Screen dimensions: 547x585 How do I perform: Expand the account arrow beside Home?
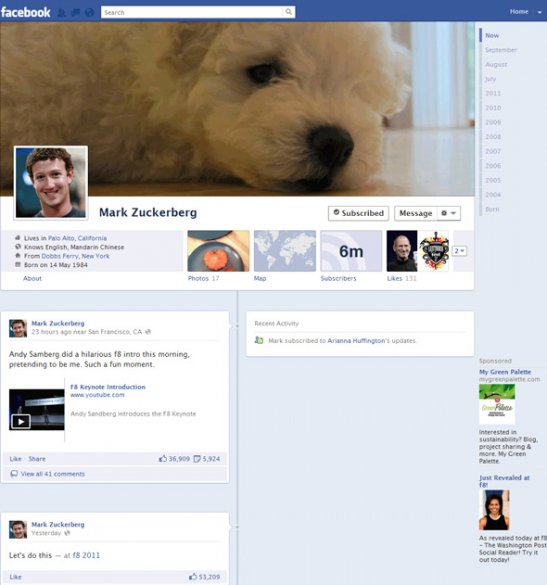coord(540,12)
